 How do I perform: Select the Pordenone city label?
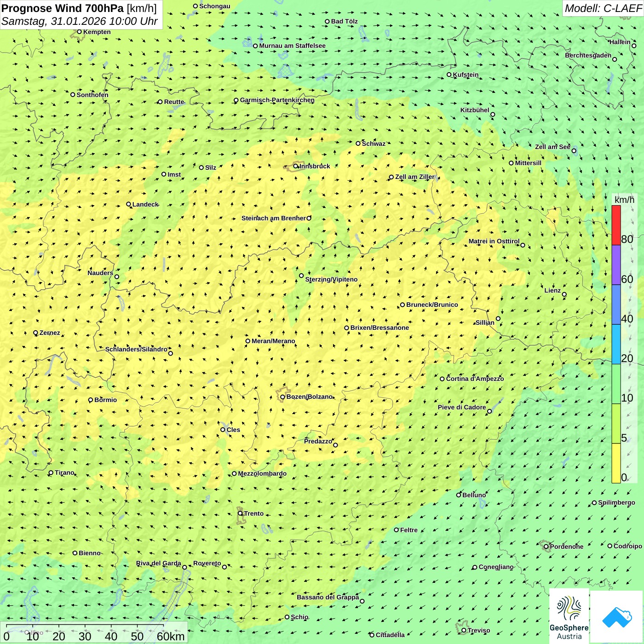[x=566, y=546]
